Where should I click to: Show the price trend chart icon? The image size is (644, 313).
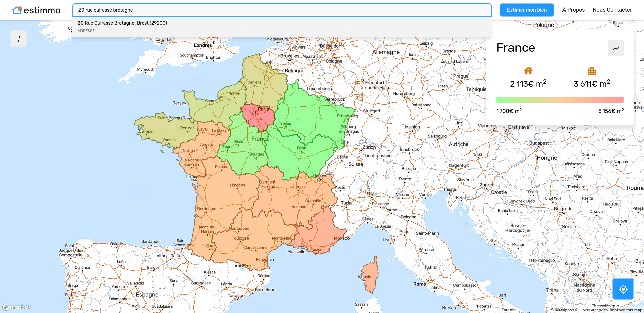coord(615,48)
